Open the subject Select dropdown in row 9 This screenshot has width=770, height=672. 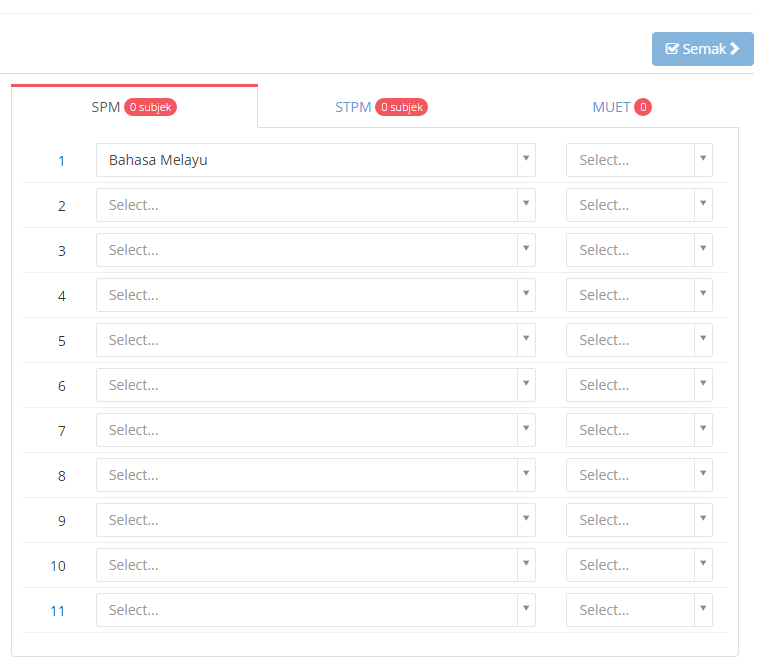click(x=316, y=520)
